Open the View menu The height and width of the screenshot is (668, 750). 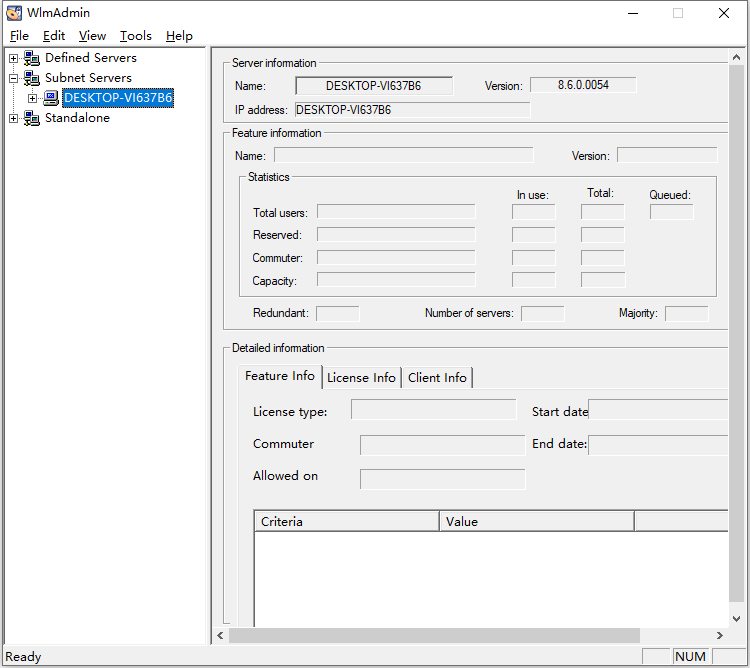coord(92,36)
